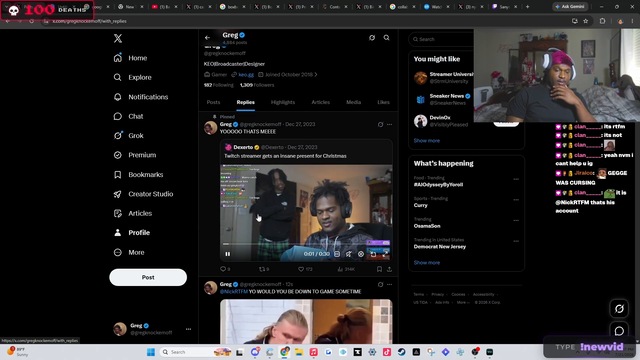Click the white Post button
This screenshot has height=360, width=640.
pos(148,277)
